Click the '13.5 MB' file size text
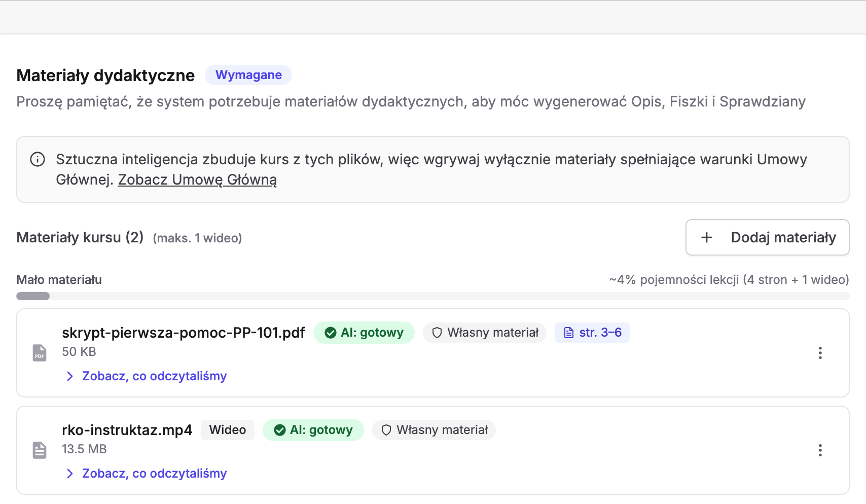Viewport: 866px width, 504px height. pos(84,449)
